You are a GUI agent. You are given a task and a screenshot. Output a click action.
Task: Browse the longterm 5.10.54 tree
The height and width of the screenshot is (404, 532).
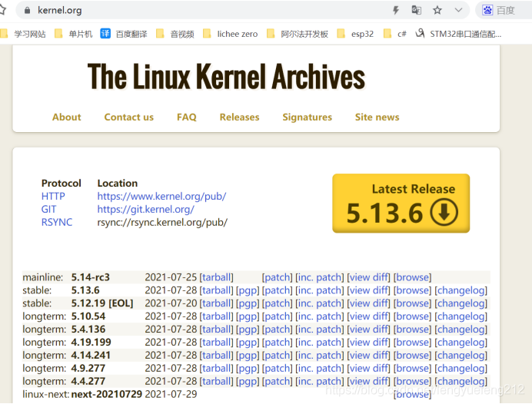coord(413,316)
